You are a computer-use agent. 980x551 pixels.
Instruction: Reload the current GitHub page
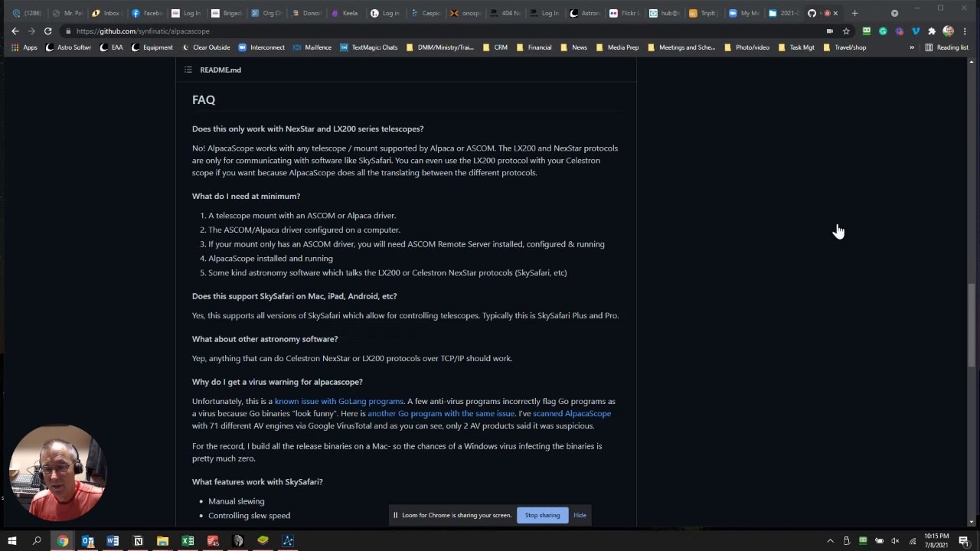(47, 31)
